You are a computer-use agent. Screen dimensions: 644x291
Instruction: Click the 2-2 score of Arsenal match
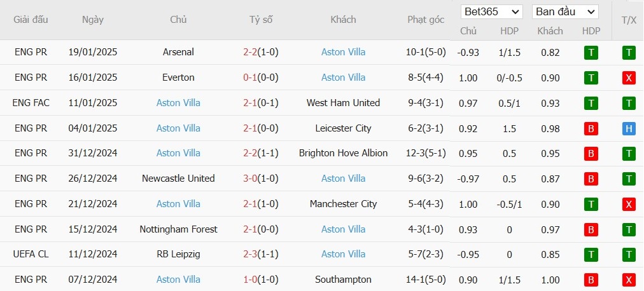pyautogui.click(x=250, y=52)
